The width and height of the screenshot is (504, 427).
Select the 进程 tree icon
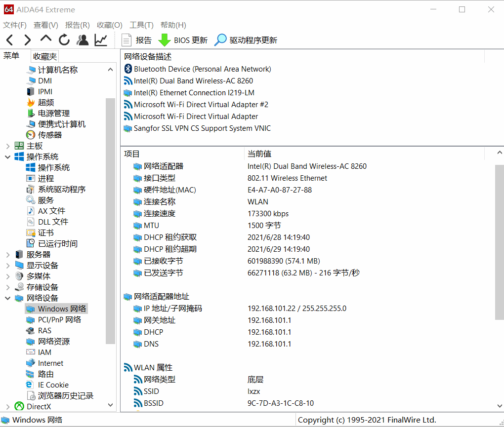pos(31,179)
